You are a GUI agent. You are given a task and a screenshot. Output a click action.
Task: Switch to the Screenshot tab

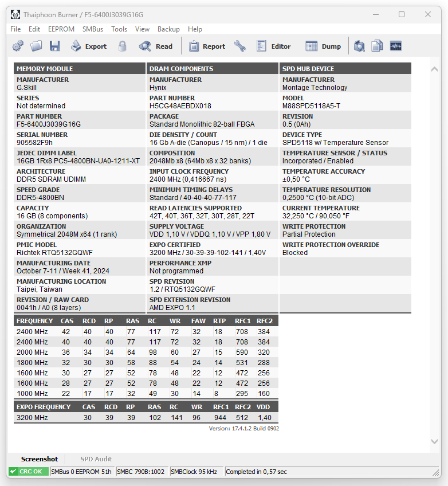point(40,459)
